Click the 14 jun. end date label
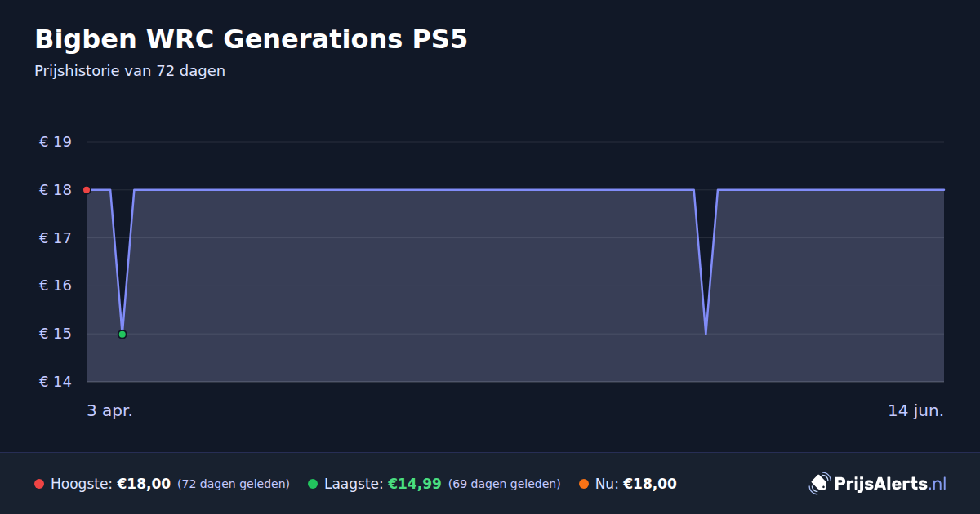 915,411
